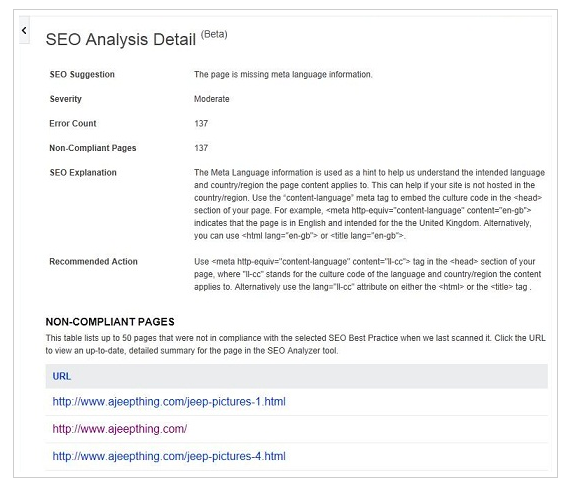The image size is (574, 484).
Task: Click the Non-Compliant Pages count 137
Action: click(201, 148)
